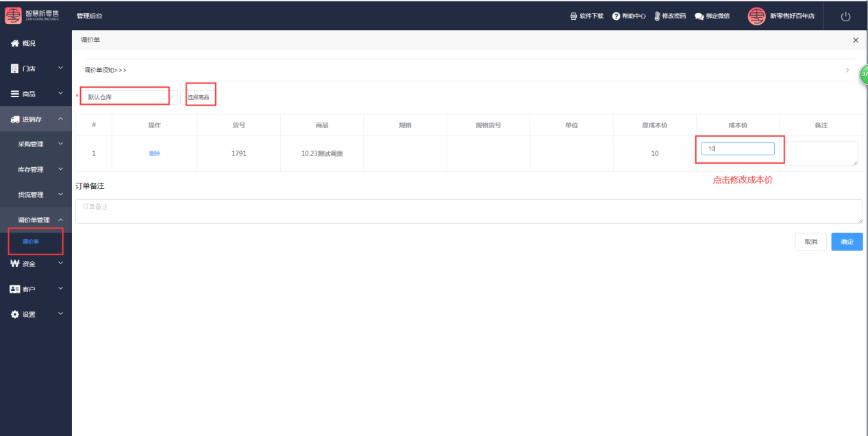Select the 调价单 page tab

click(90, 40)
